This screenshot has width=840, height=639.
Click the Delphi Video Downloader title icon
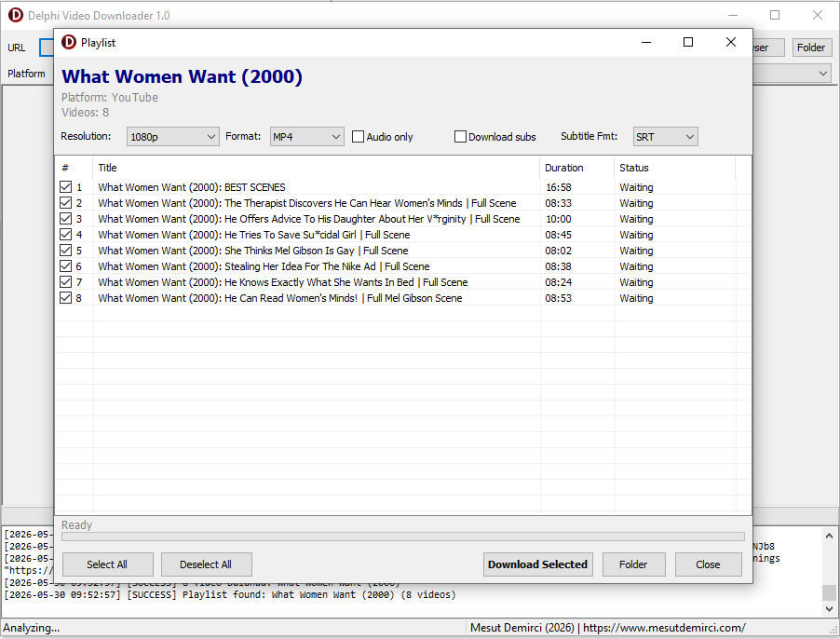[16, 15]
